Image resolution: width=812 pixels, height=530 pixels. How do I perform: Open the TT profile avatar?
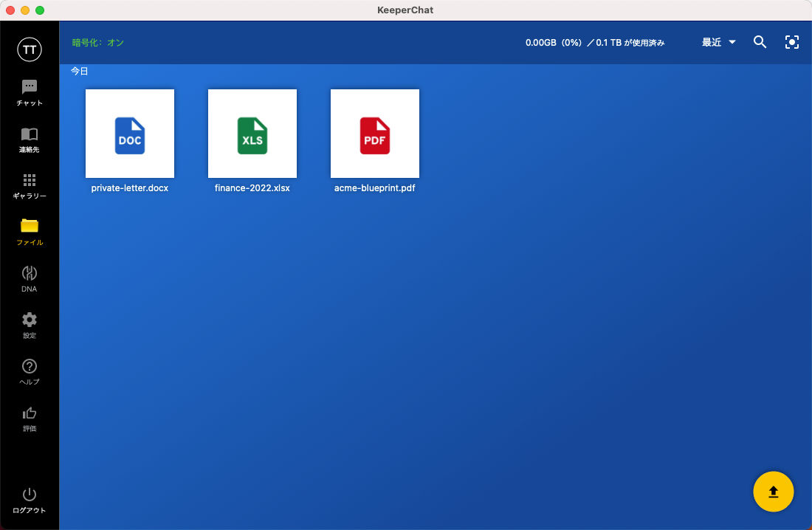[x=30, y=49]
